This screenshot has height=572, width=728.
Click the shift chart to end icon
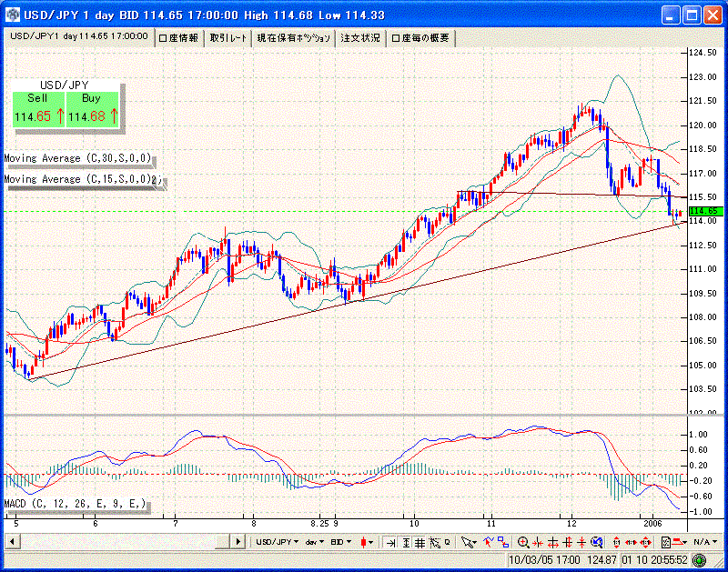[389, 542]
